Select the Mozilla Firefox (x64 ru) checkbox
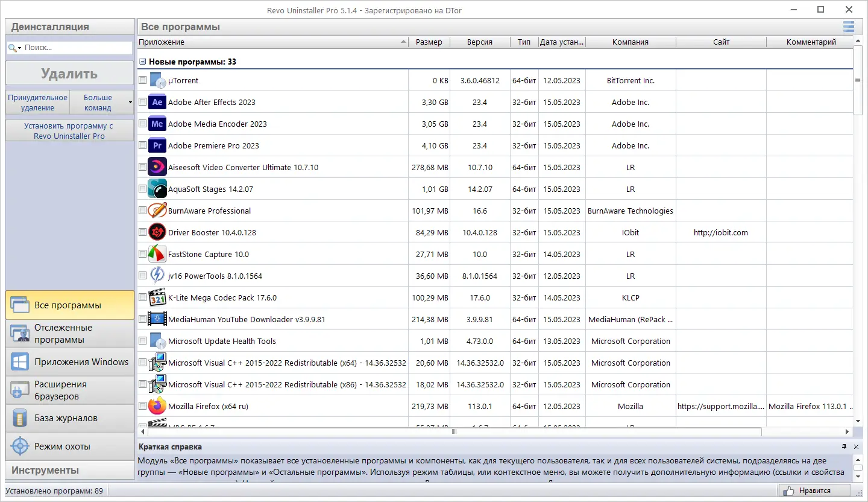 pyautogui.click(x=142, y=406)
